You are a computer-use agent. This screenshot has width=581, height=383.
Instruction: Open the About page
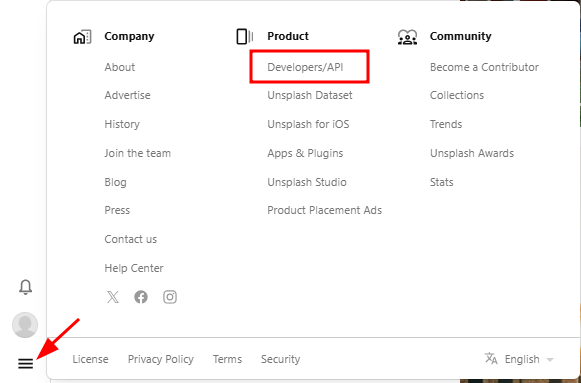[120, 67]
